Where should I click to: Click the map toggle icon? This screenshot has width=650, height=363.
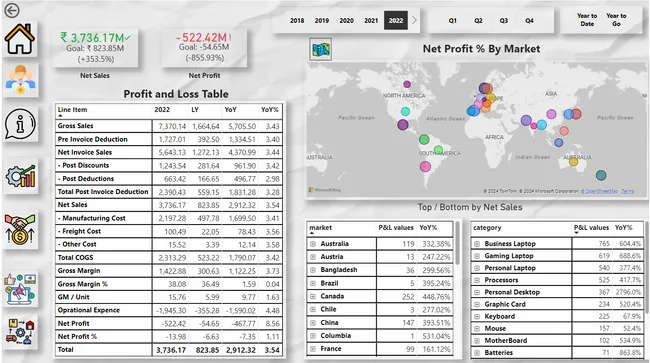tap(320, 50)
